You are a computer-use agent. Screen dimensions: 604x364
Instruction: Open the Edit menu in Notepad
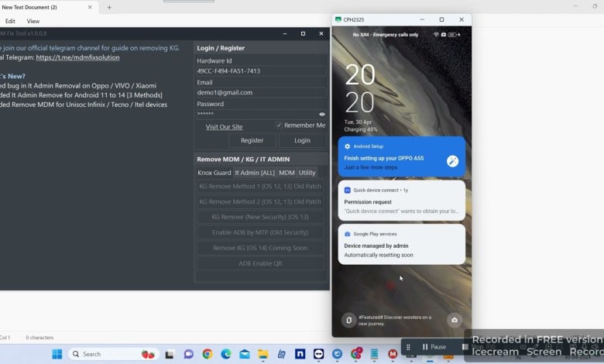tap(10, 21)
